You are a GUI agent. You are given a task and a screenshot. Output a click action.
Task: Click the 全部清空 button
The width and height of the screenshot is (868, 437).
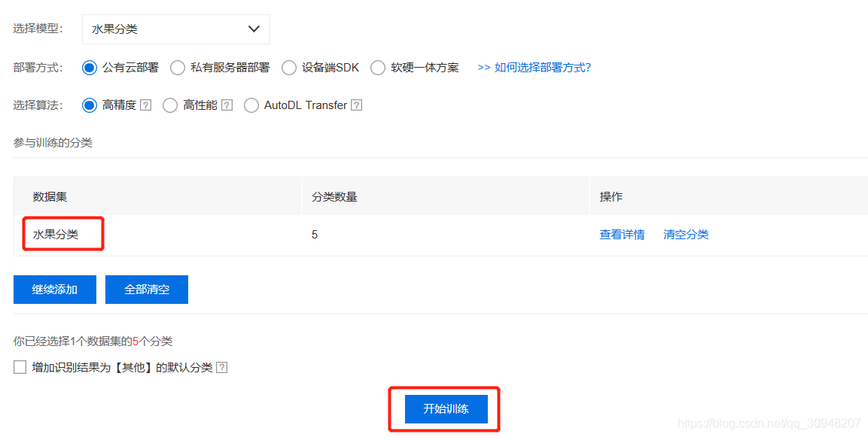point(146,289)
